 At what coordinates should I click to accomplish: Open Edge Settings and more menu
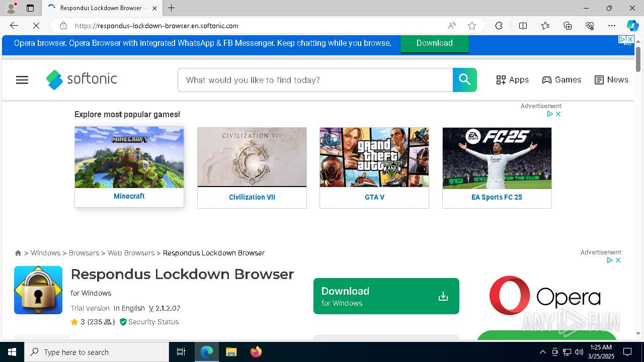pyautogui.click(x=612, y=26)
